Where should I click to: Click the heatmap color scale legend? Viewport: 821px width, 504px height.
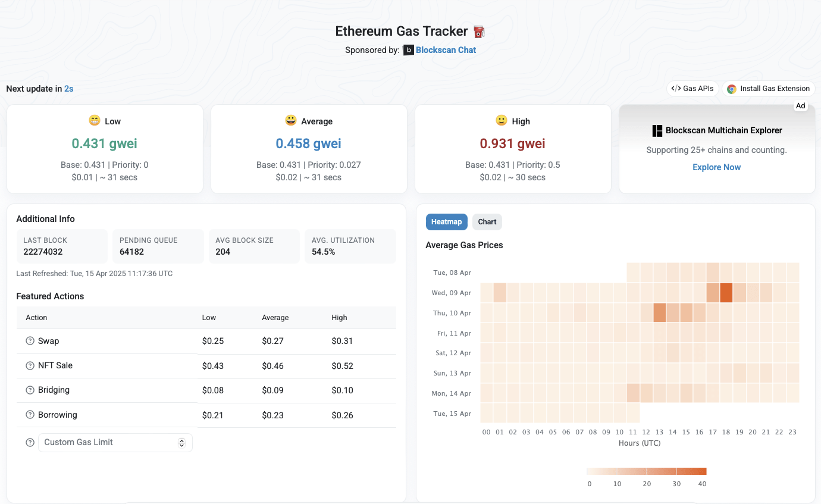coord(646,471)
